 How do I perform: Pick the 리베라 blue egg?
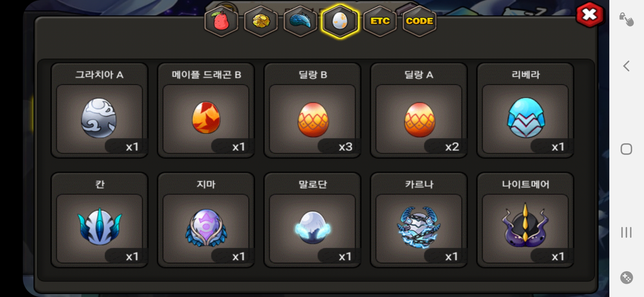click(x=525, y=111)
